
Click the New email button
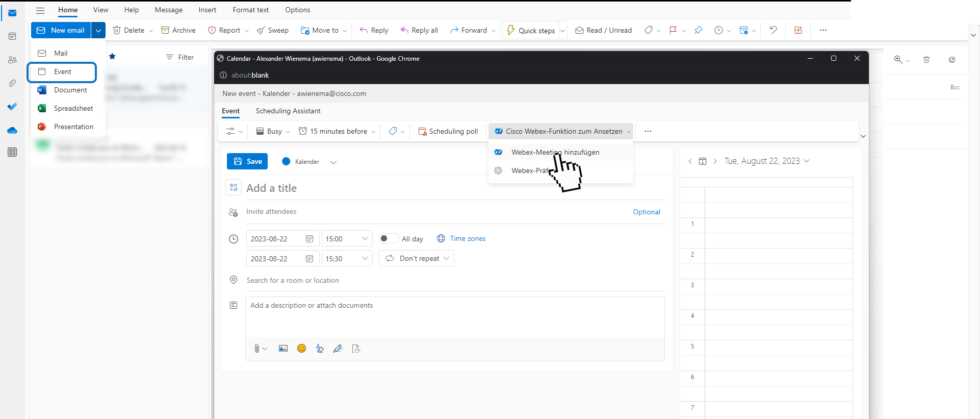(x=61, y=30)
